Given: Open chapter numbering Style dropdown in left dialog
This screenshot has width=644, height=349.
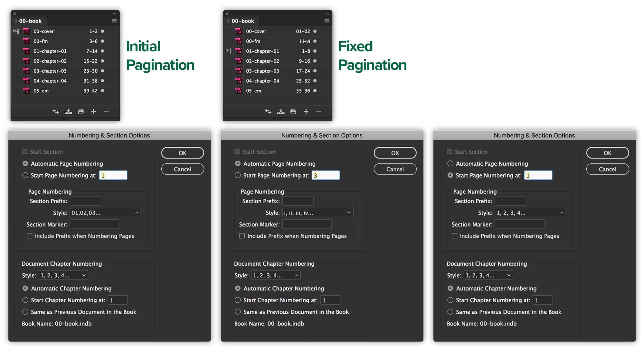Looking at the screenshot, I should click(63, 275).
